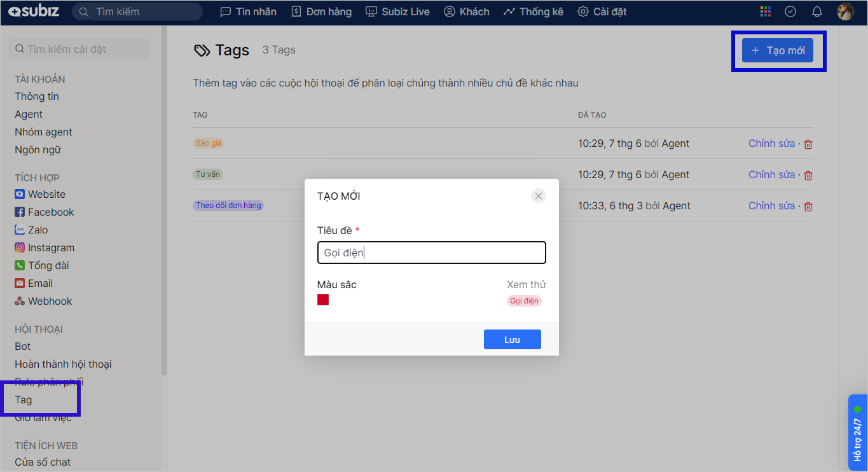Click the checkmark circle icon in header
The image size is (868, 472).
pos(790,12)
